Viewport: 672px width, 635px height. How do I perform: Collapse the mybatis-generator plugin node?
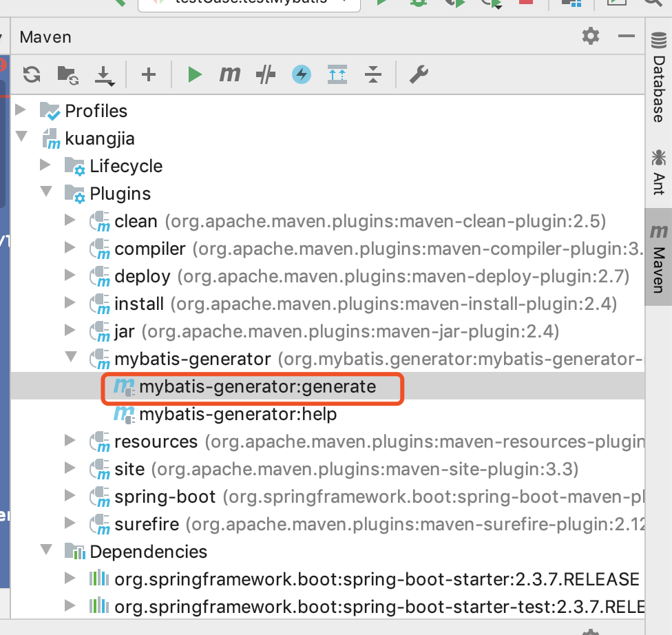[x=71, y=357]
